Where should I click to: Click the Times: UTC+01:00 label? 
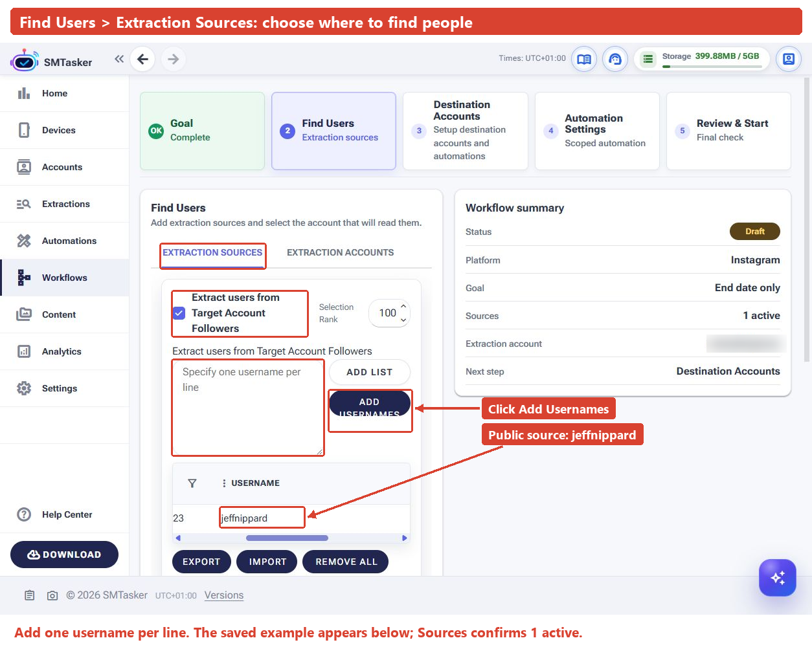coord(532,58)
